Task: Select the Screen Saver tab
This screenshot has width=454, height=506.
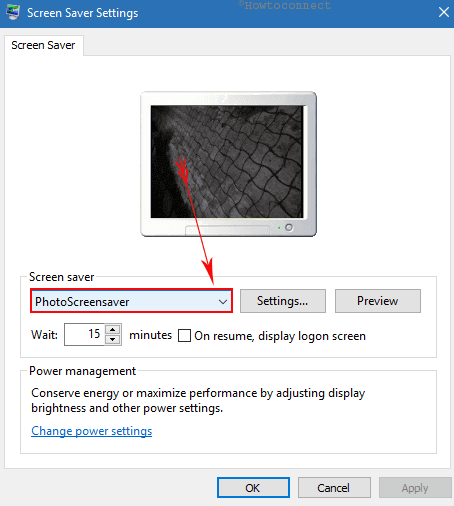Action: (x=43, y=45)
